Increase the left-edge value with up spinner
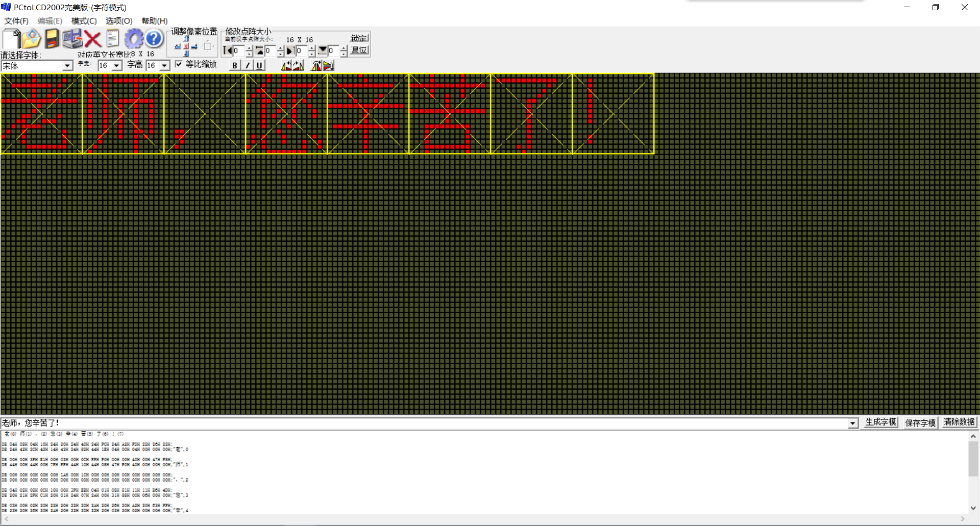 [x=249, y=48]
